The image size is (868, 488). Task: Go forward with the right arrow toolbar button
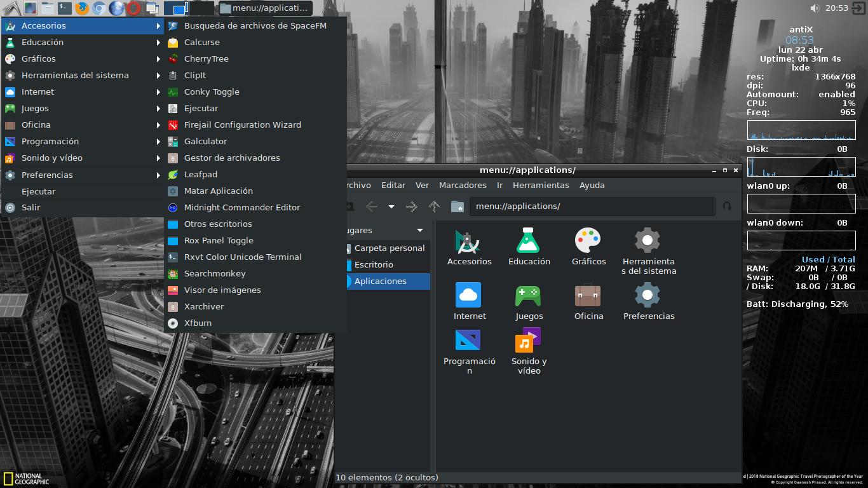click(x=412, y=207)
